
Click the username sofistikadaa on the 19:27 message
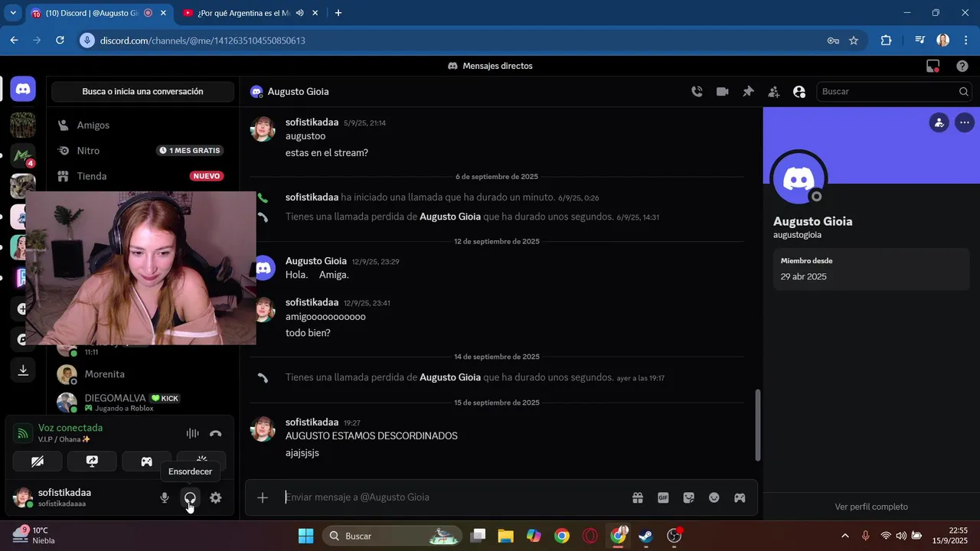312,422
